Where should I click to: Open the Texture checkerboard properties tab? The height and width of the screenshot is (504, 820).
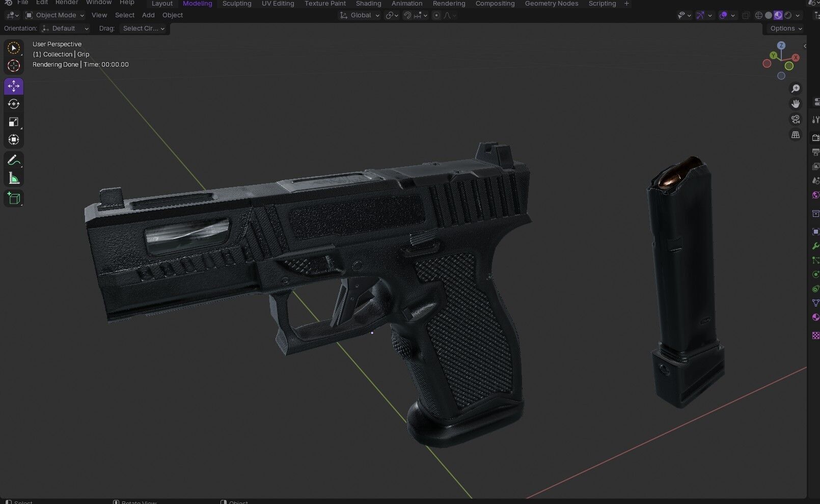tap(815, 335)
